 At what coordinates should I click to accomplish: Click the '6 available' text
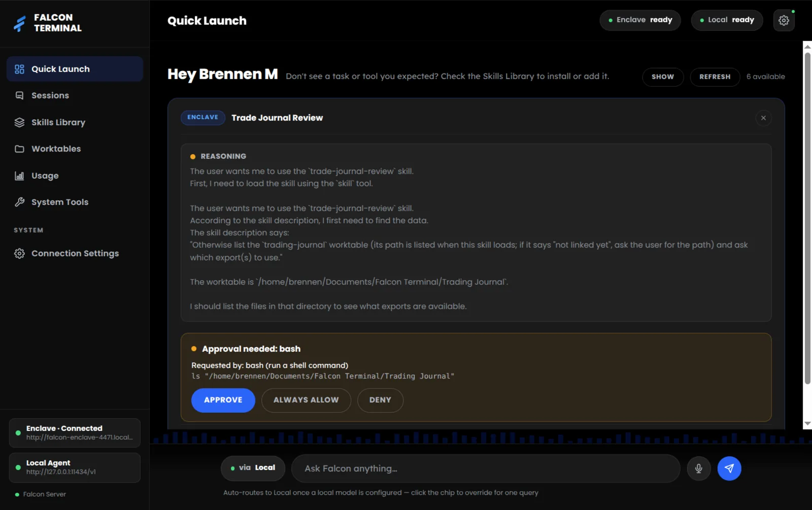tap(765, 77)
